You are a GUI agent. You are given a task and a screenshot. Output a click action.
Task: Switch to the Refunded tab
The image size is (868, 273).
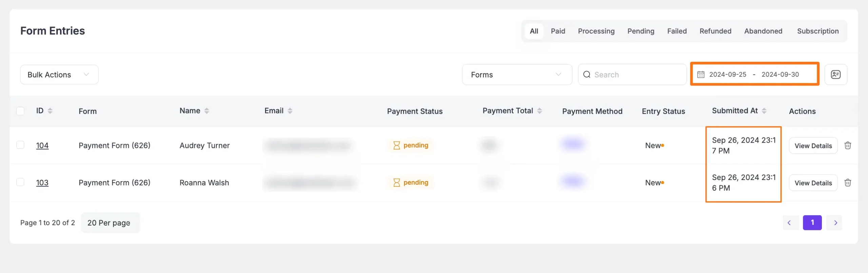pos(715,31)
